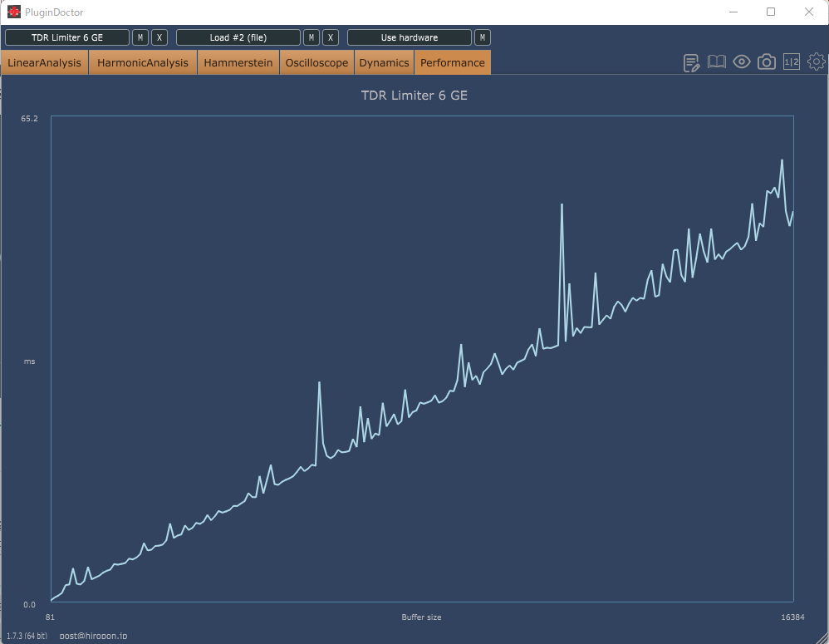Click the ms y-axis unit label
Image resolution: width=829 pixels, height=644 pixels.
coord(30,361)
